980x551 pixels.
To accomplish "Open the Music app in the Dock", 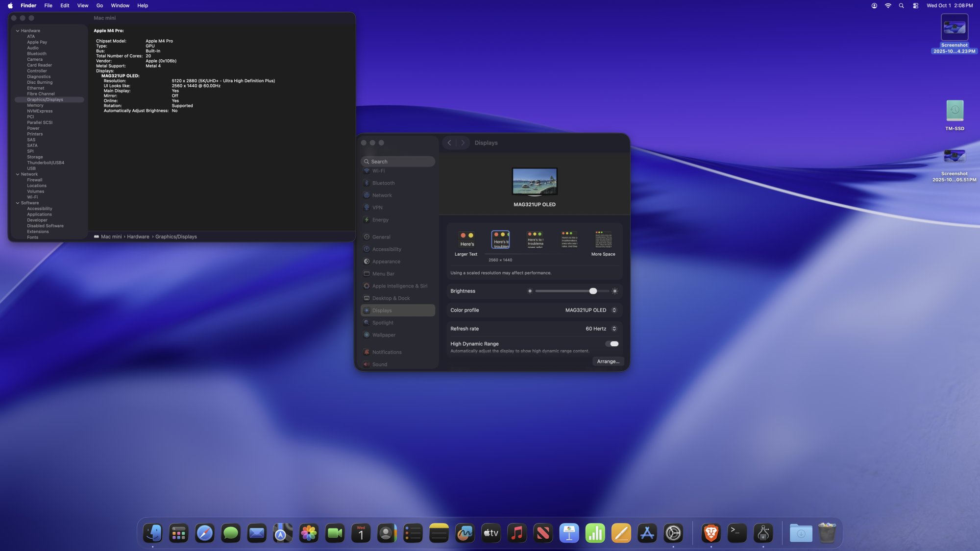I will 517,533.
